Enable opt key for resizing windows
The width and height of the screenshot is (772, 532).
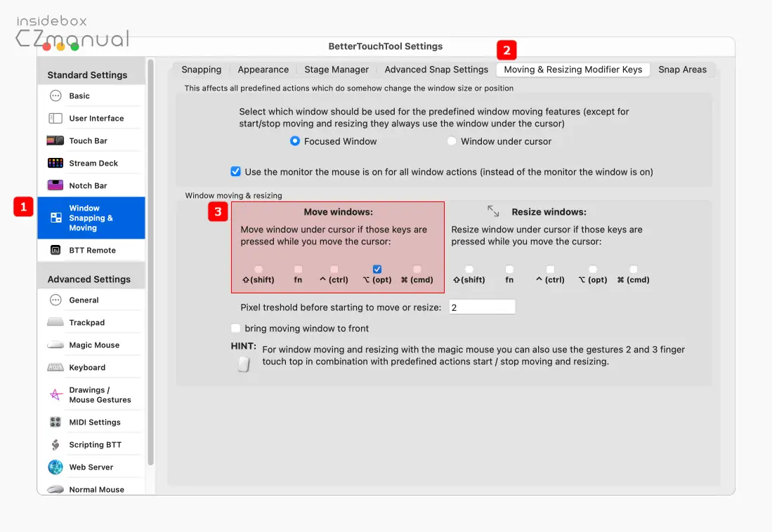[x=593, y=270]
